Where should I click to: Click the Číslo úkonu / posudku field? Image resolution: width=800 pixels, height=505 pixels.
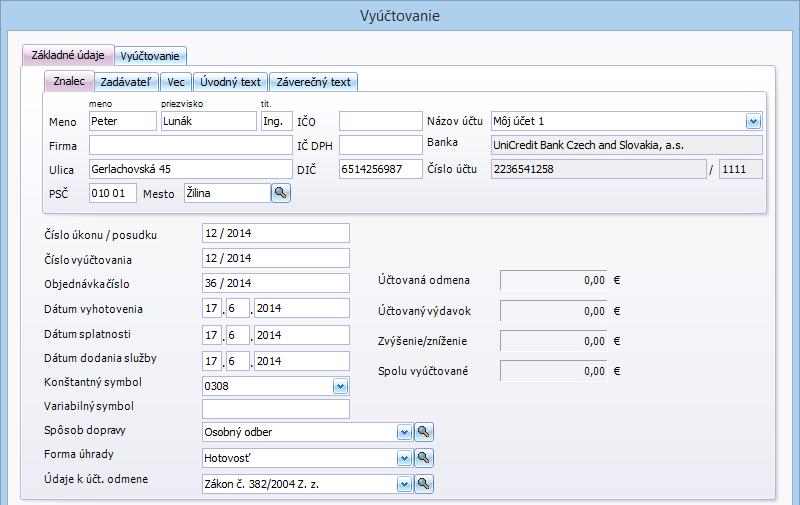point(276,233)
